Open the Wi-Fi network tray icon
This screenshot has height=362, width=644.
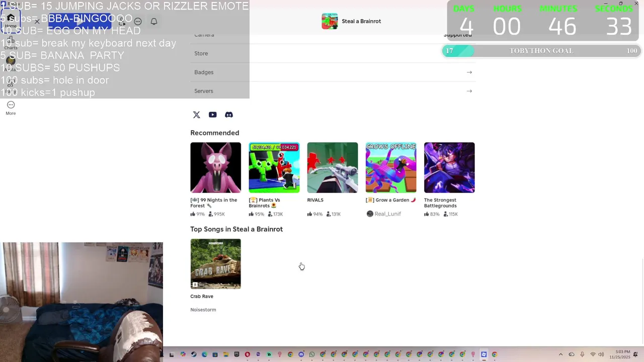point(593,354)
